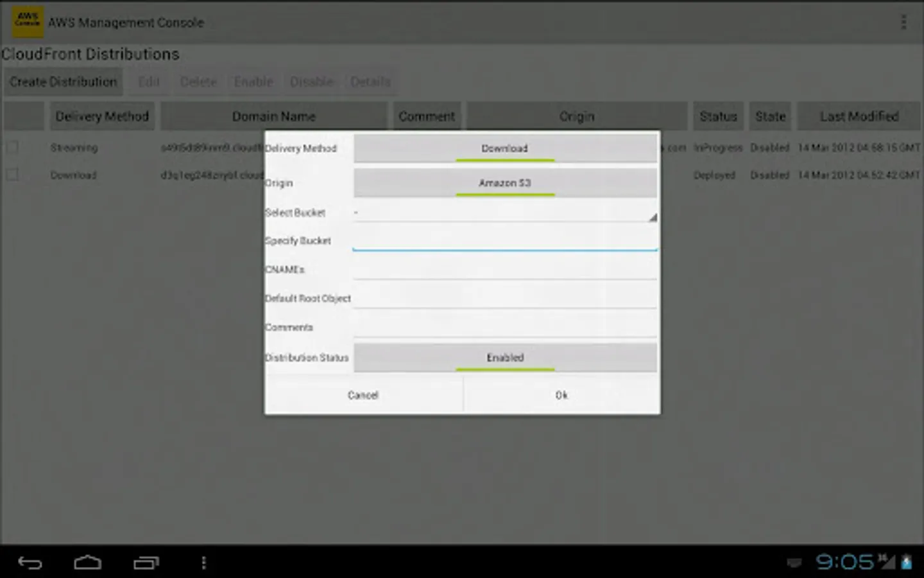Click the 'Deployed' status cell

click(714, 175)
